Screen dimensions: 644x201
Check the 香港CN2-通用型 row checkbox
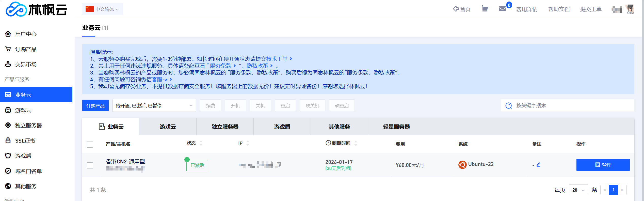click(x=90, y=165)
